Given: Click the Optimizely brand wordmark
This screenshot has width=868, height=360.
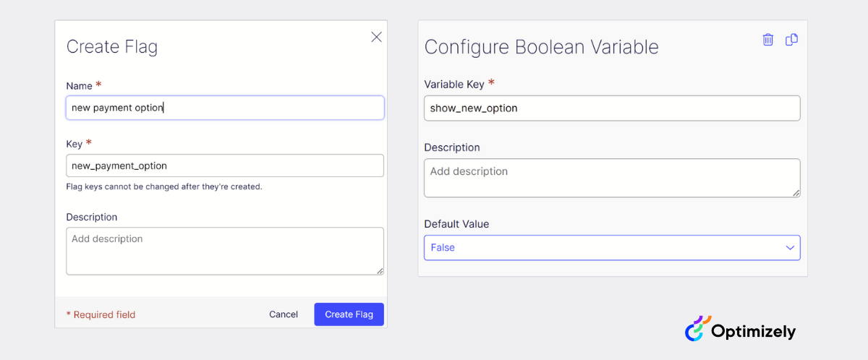Looking at the screenshot, I should (x=753, y=332).
